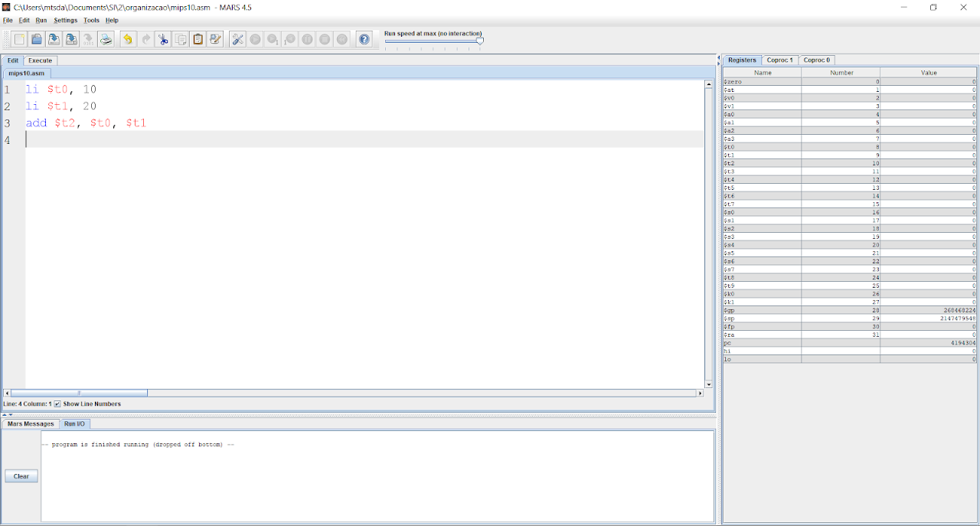Click the Paste clipboard icon

[198, 39]
